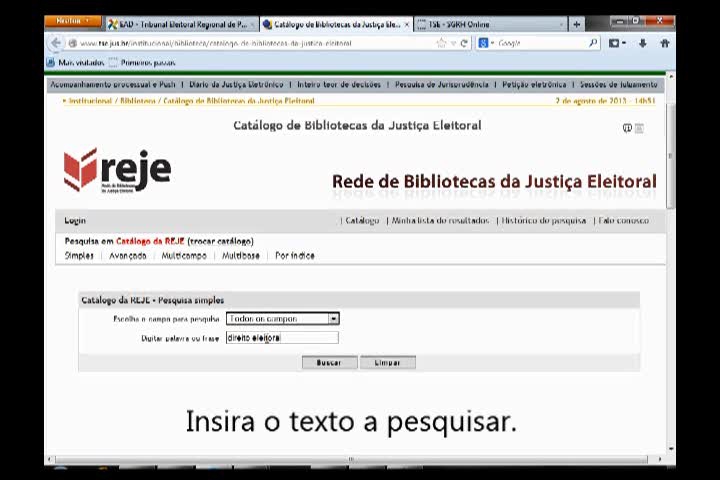This screenshot has width=720, height=480.
Task: Open the 'Histórico de pesquisa' link
Action: (543, 221)
